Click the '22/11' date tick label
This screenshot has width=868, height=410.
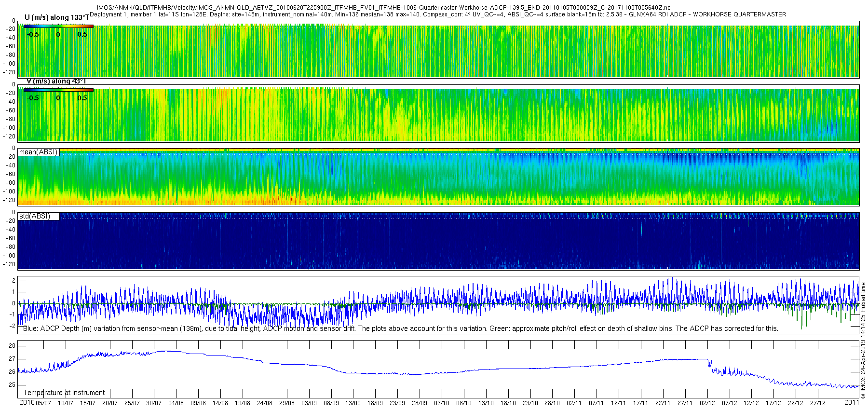pos(663,403)
